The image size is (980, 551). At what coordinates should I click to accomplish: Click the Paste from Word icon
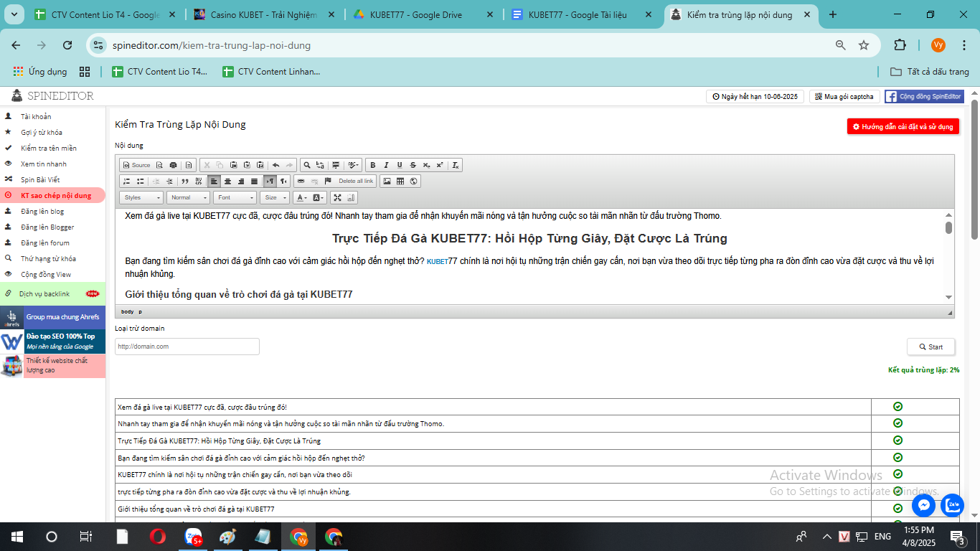260,165
